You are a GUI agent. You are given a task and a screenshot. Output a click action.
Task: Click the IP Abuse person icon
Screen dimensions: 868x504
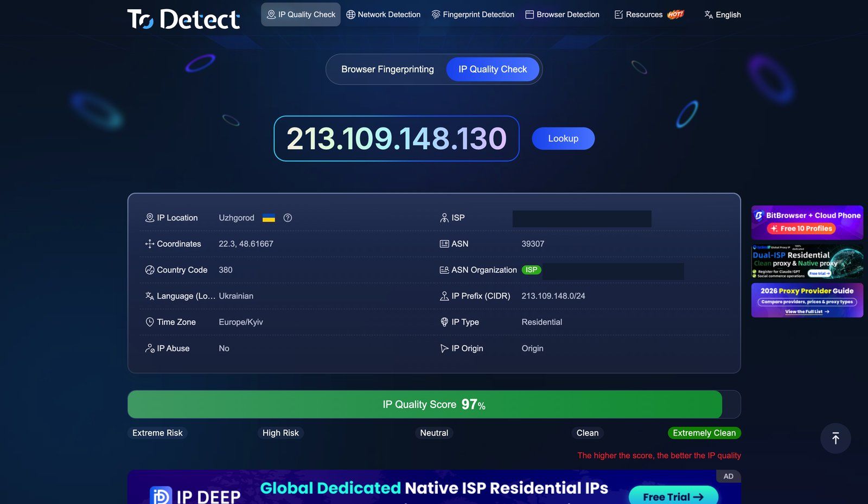[x=150, y=348]
